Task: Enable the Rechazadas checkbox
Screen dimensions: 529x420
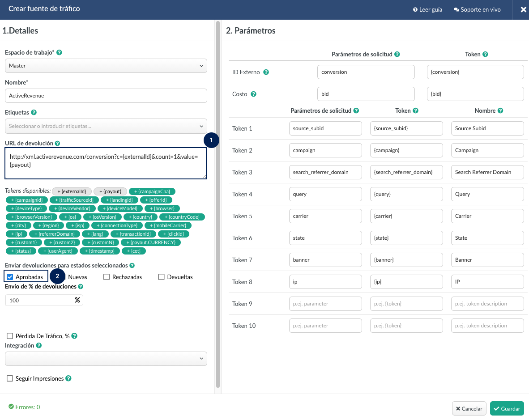Action: click(x=107, y=277)
